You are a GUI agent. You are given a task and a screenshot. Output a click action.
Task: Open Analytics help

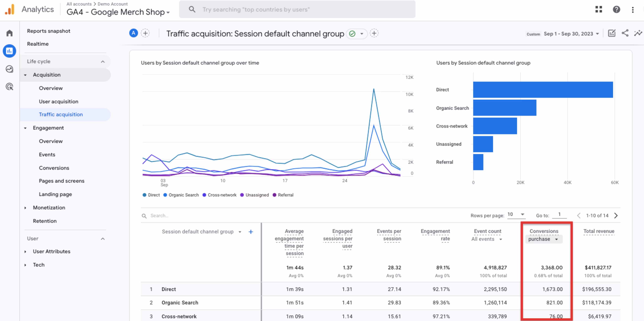616,9
